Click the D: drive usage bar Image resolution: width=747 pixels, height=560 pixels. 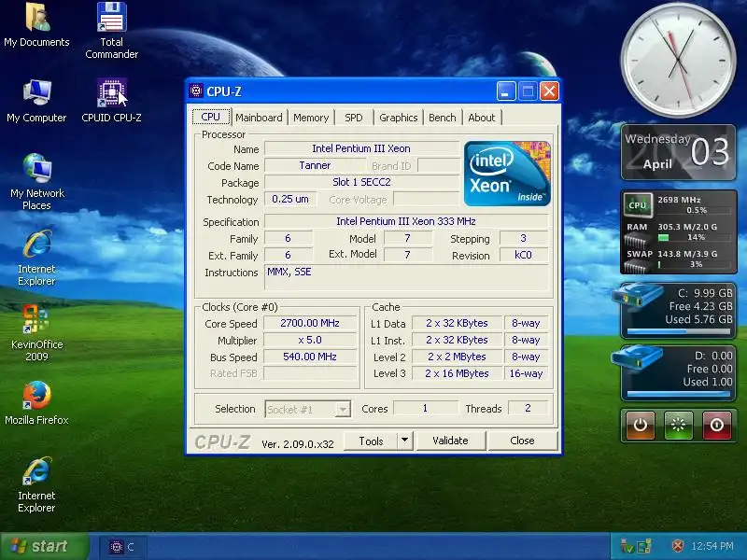click(679, 394)
